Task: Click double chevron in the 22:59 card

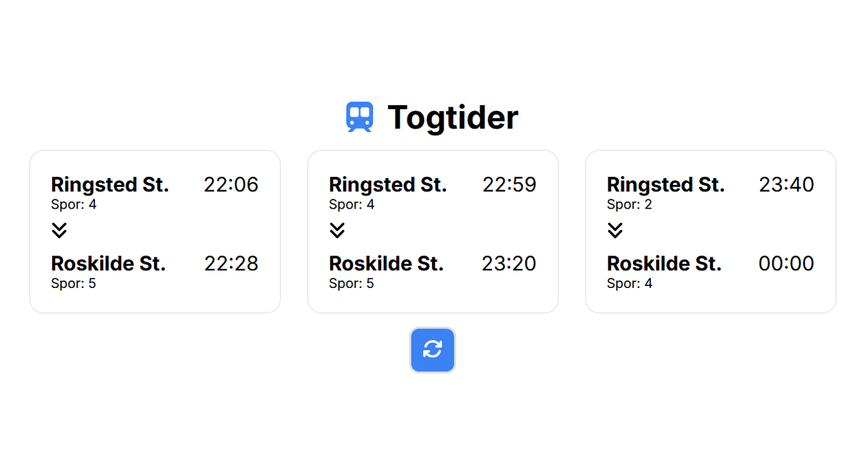Action: pos(338,230)
